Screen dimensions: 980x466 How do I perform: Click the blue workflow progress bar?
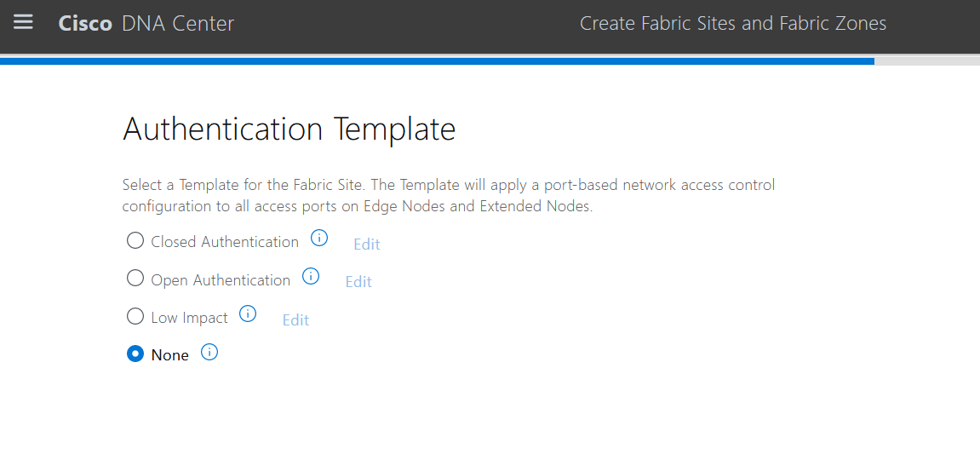[437, 61]
